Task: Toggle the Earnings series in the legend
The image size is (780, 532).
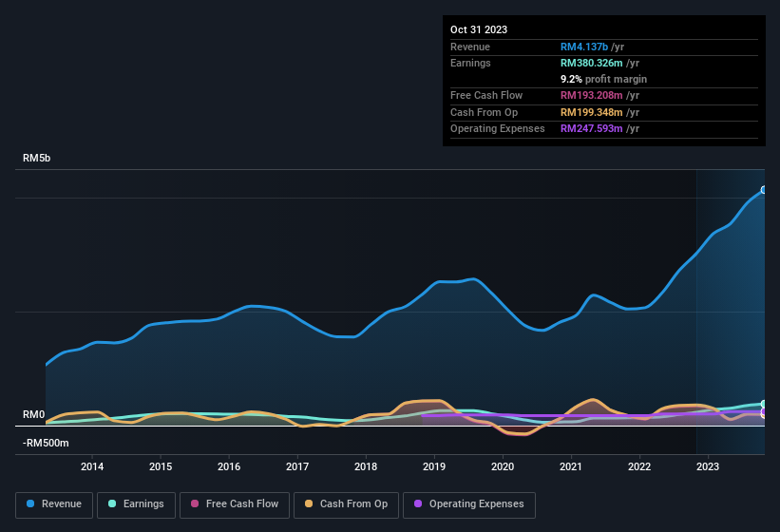Action: [x=135, y=504]
